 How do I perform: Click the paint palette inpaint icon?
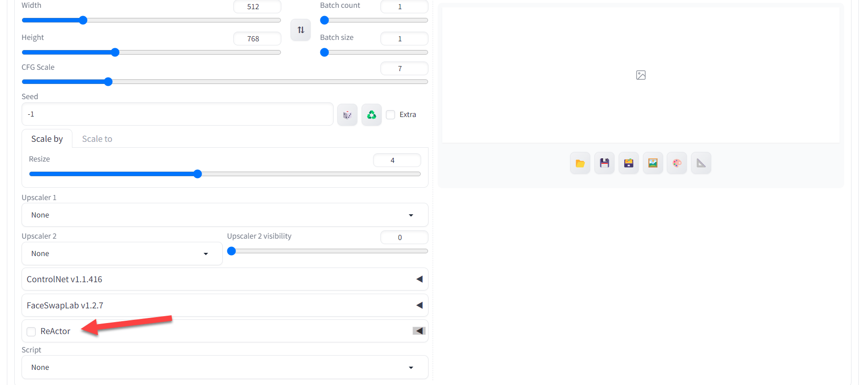pyautogui.click(x=677, y=163)
